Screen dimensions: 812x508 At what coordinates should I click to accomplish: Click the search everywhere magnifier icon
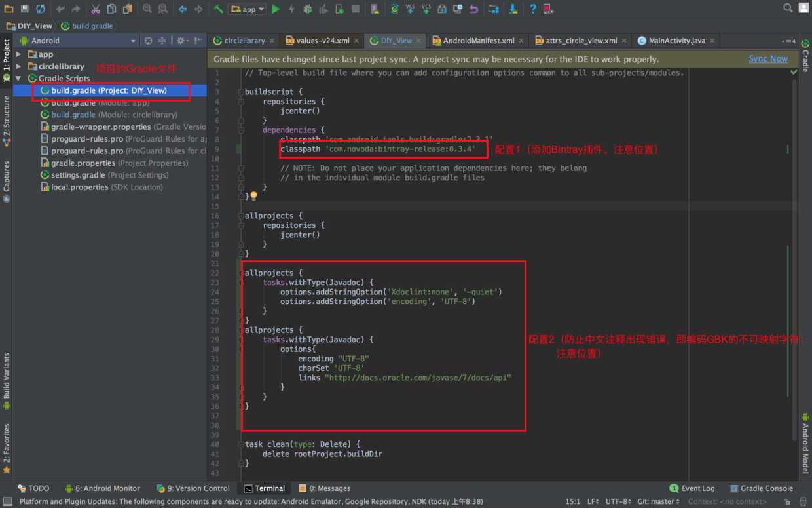click(788, 9)
